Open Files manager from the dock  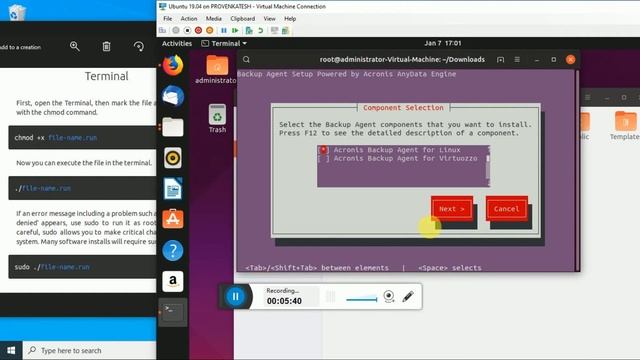click(x=173, y=127)
